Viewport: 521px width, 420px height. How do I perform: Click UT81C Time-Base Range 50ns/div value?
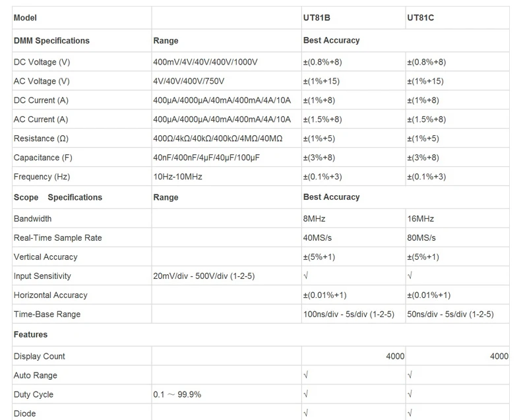coord(450,314)
